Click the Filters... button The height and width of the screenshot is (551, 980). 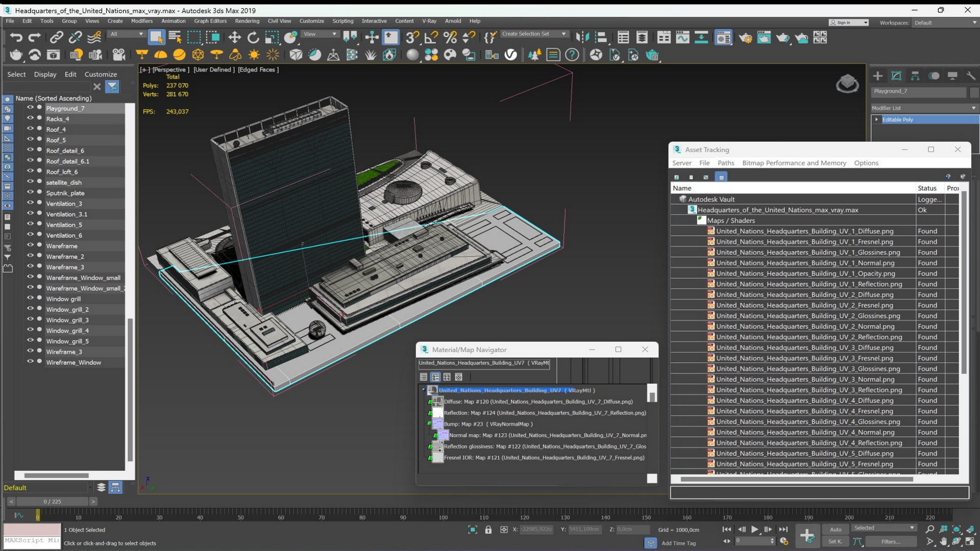891,542
